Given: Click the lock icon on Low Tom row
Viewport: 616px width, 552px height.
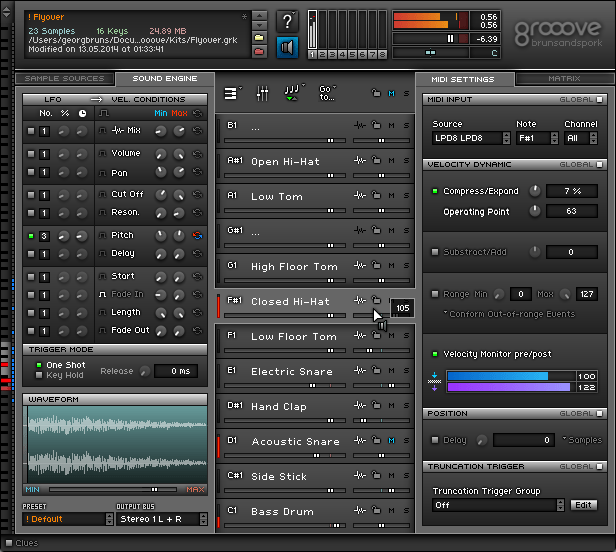Looking at the screenshot, I should point(376,196).
